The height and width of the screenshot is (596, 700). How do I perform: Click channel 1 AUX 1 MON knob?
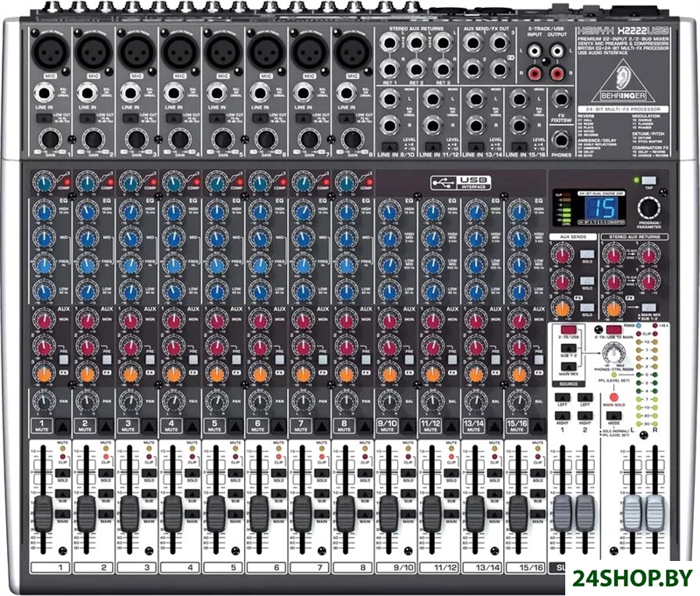45,319
